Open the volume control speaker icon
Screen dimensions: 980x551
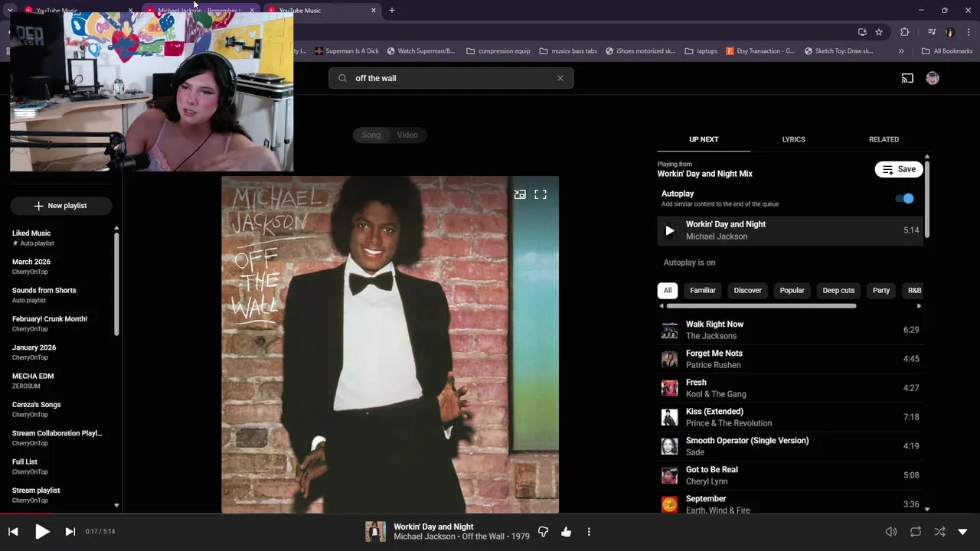point(891,532)
